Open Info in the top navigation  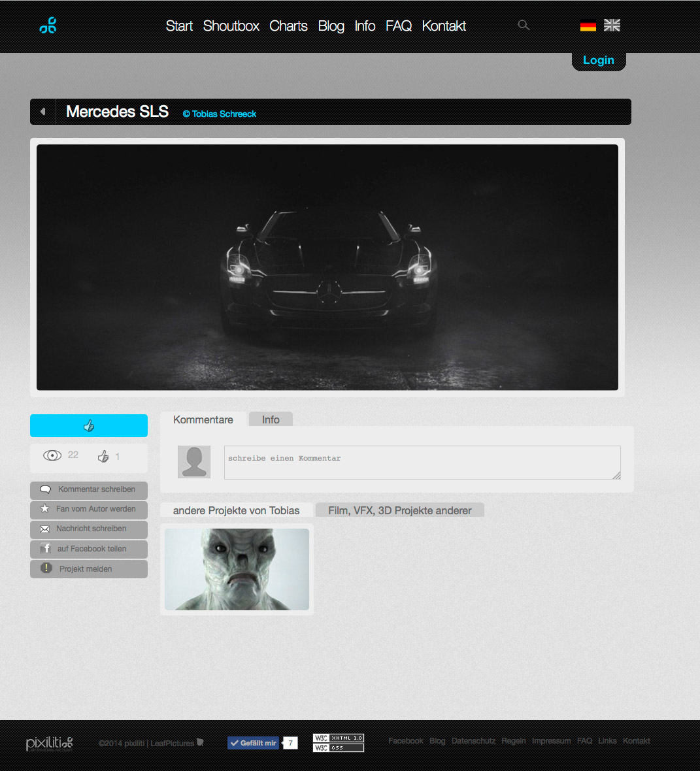[x=365, y=26]
